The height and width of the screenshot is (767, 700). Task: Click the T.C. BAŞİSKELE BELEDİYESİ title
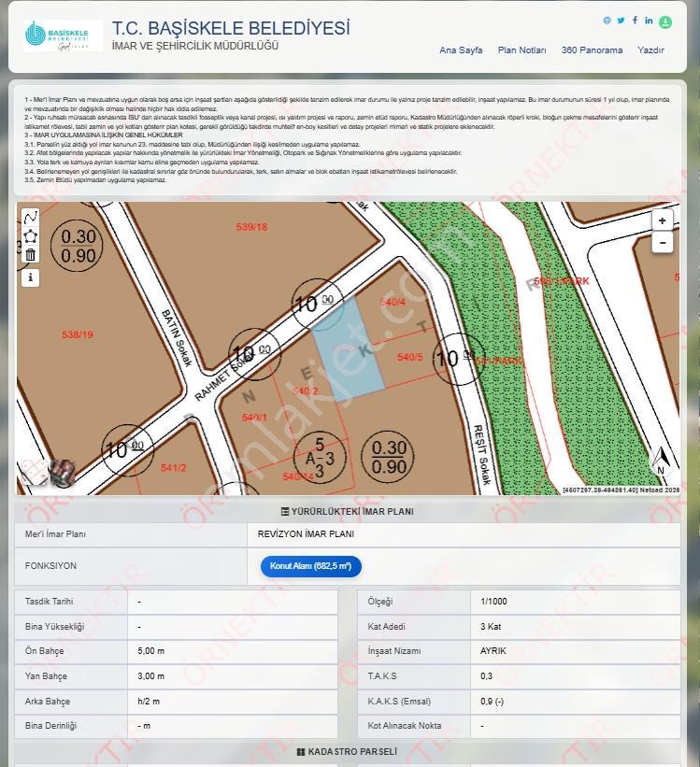click(231, 28)
